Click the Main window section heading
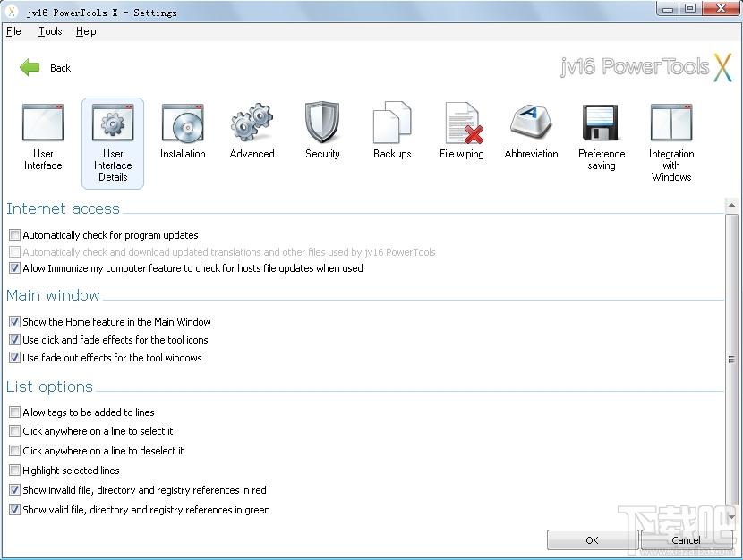This screenshot has width=743, height=560. coord(53,295)
